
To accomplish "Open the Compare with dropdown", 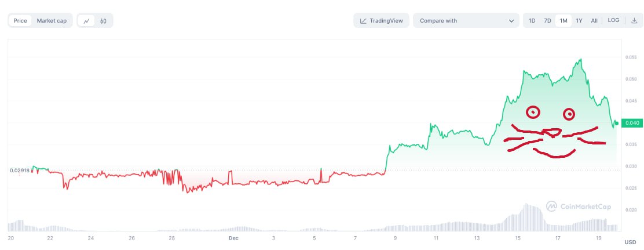I will [x=466, y=21].
